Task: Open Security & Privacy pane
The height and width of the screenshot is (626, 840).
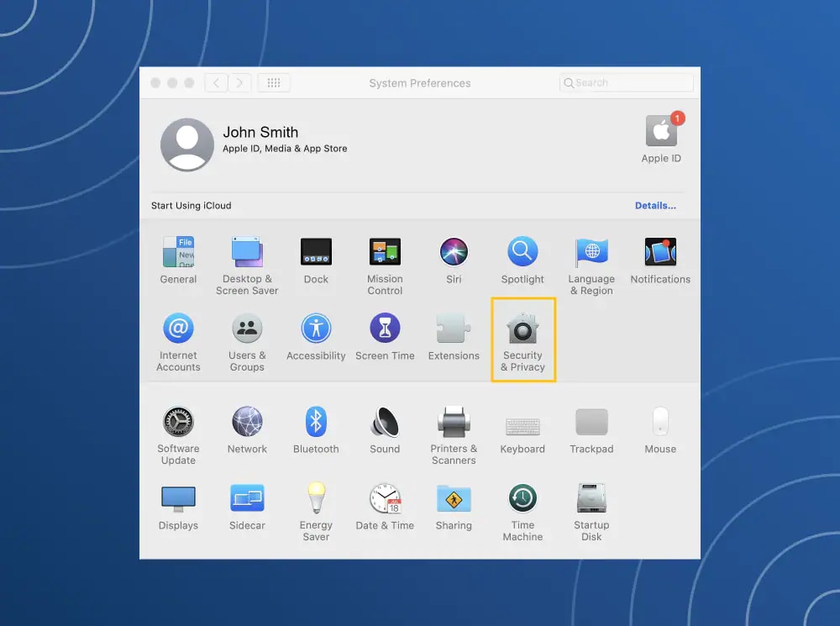Action: tap(522, 339)
